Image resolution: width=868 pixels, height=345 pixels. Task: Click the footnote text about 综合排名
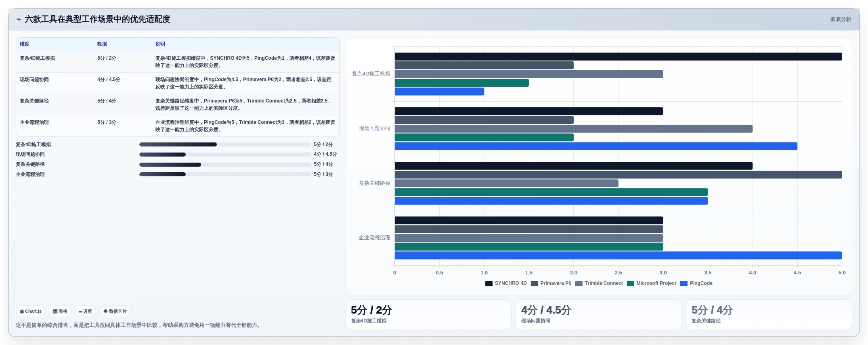pyautogui.click(x=139, y=325)
